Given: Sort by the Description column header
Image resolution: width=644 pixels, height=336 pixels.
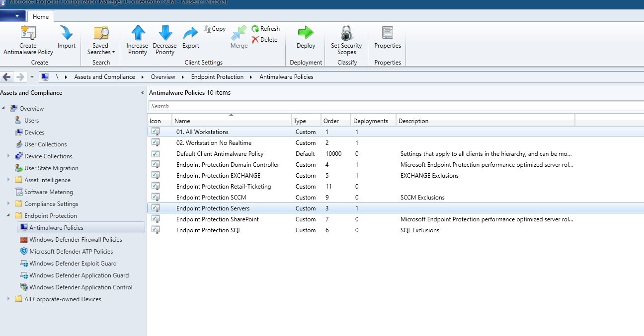Looking at the screenshot, I should click(485, 121).
